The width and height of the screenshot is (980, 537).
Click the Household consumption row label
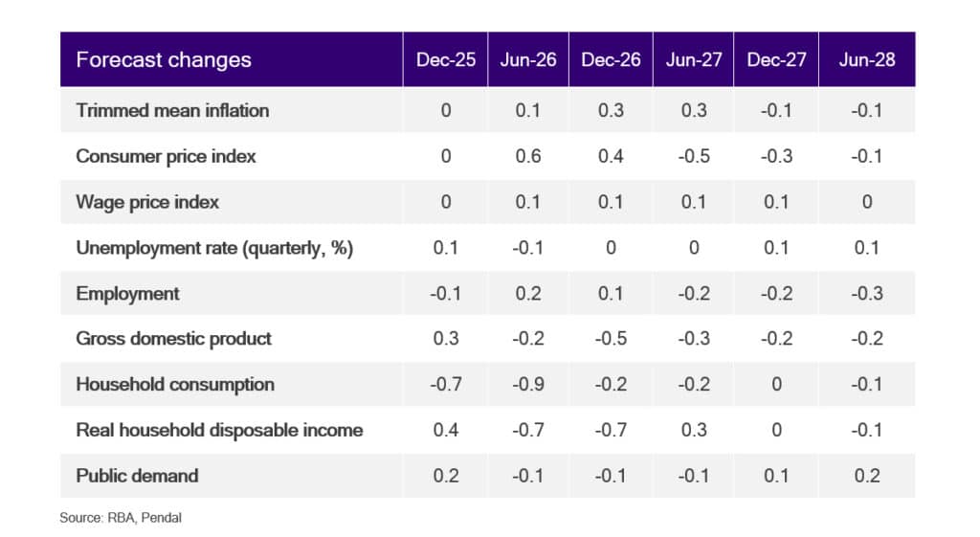click(175, 385)
